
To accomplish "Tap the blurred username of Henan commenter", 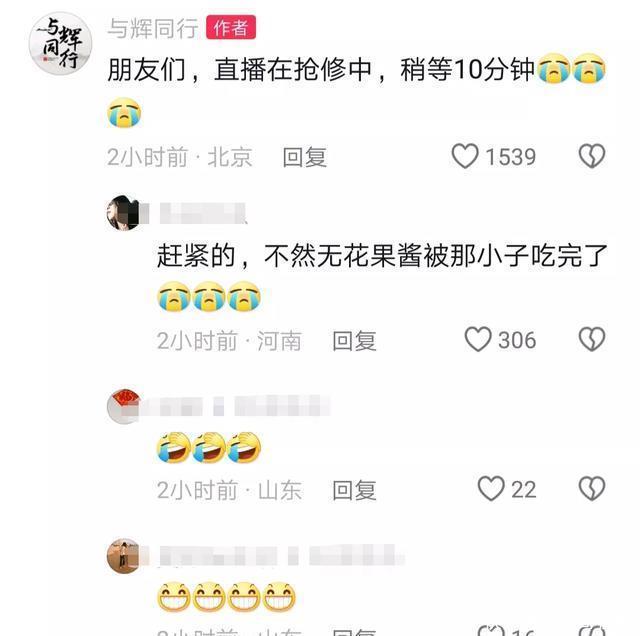I will pyautogui.click(x=203, y=213).
